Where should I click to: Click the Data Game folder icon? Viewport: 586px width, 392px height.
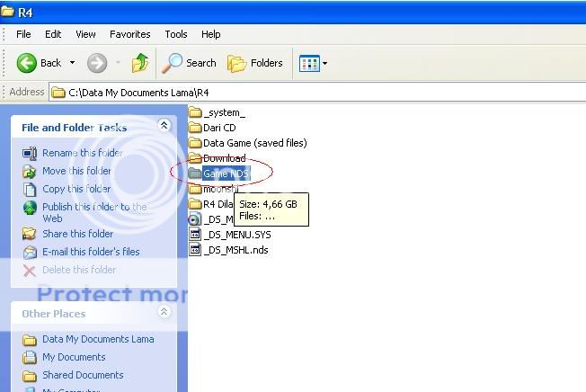195,143
